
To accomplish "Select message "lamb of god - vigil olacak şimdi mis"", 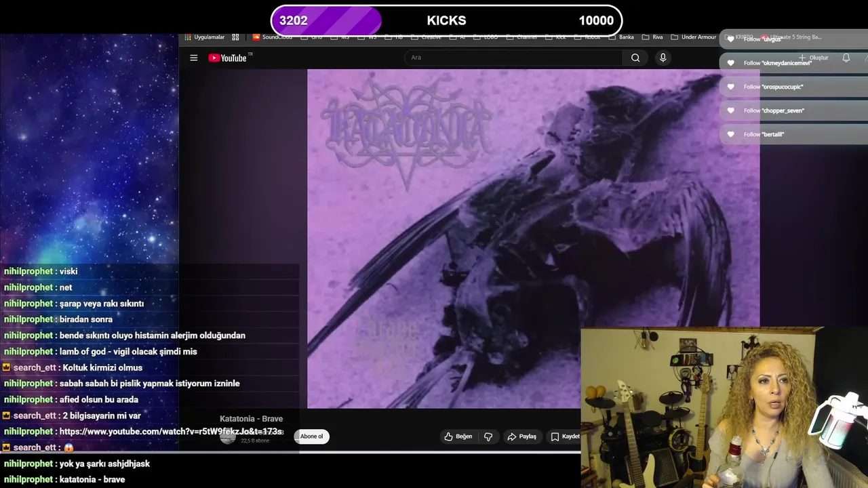I will click(x=128, y=352).
